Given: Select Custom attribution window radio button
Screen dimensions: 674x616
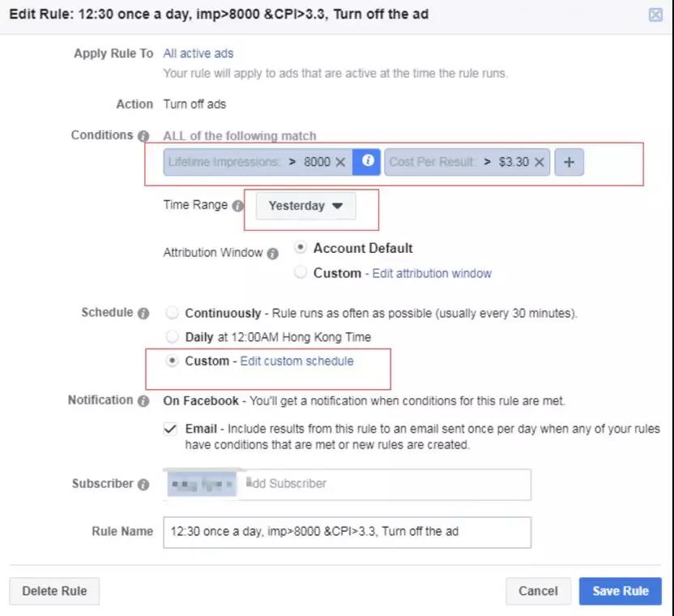Looking at the screenshot, I should [x=301, y=272].
